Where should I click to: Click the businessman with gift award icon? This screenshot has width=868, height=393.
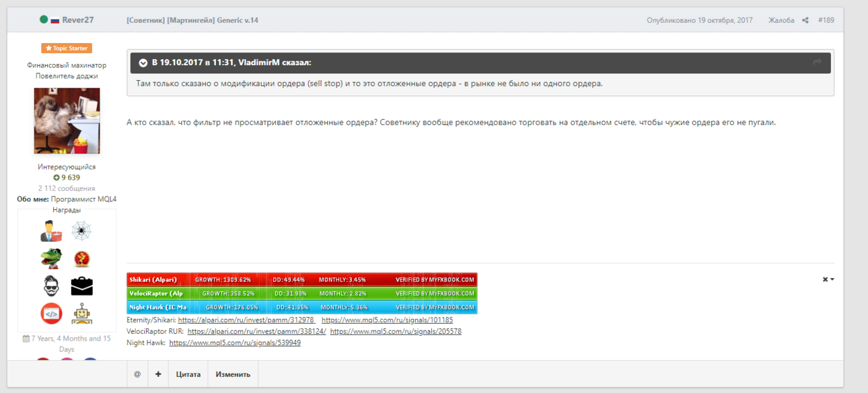(x=50, y=231)
